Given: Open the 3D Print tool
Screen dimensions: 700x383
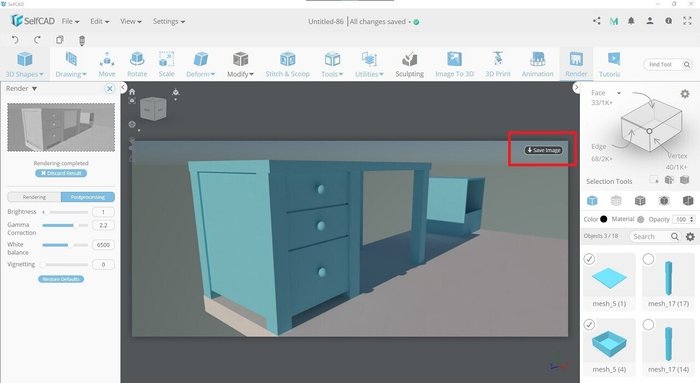Looking at the screenshot, I should [x=498, y=65].
